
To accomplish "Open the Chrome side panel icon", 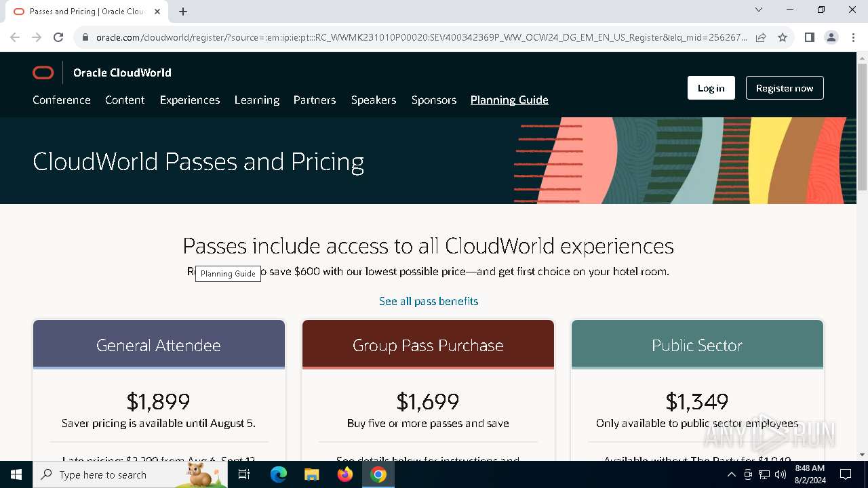I will pos(809,37).
